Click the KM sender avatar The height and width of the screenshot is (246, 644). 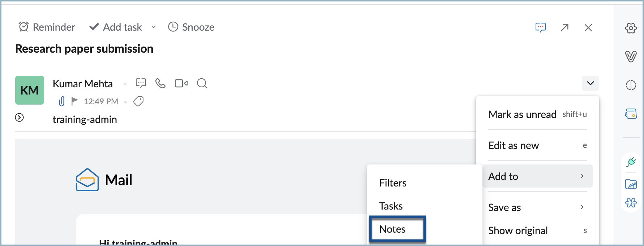30,90
